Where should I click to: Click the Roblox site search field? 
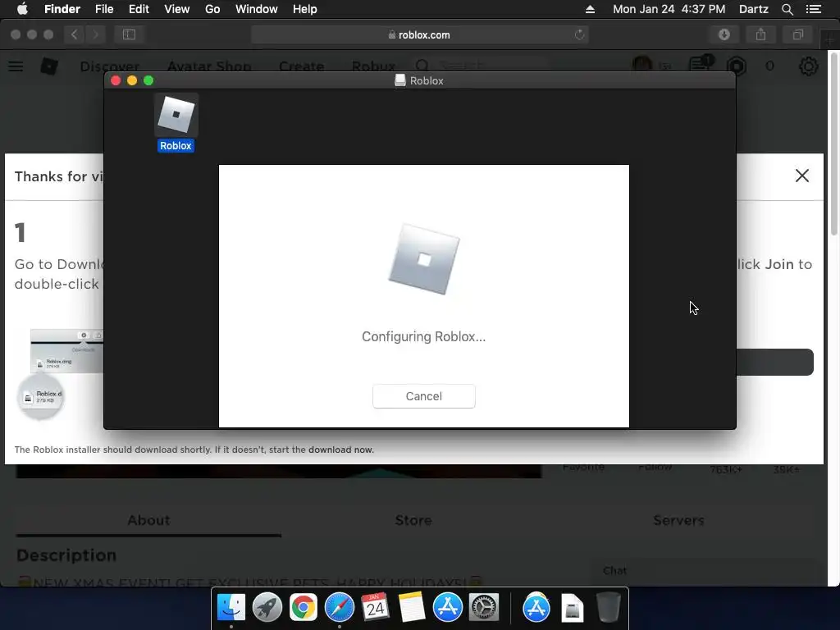click(x=482, y=66)
